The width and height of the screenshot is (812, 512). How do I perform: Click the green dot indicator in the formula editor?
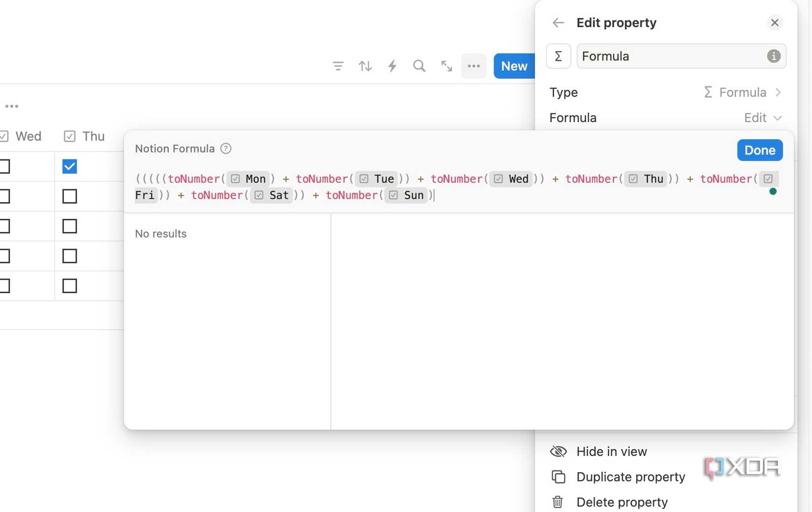click(773, 191)
